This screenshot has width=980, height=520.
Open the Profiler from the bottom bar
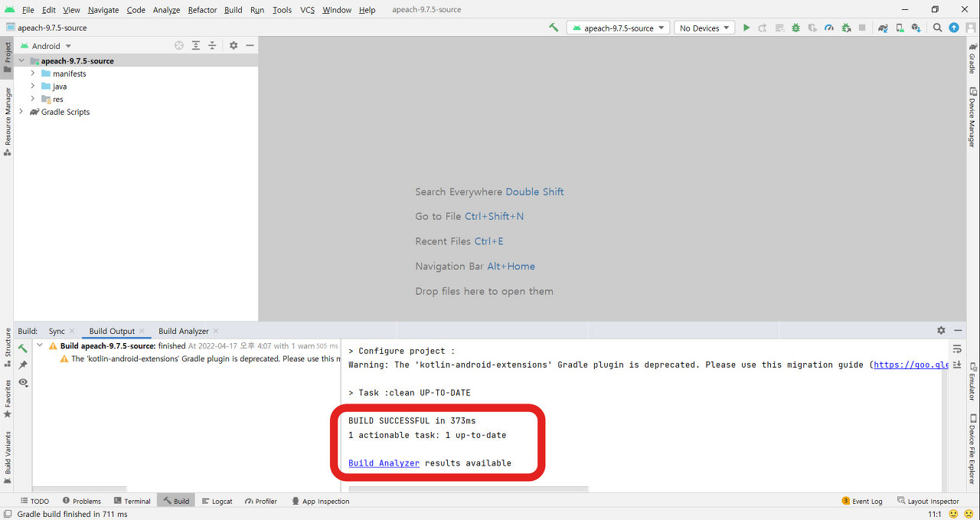pos(261,501)
